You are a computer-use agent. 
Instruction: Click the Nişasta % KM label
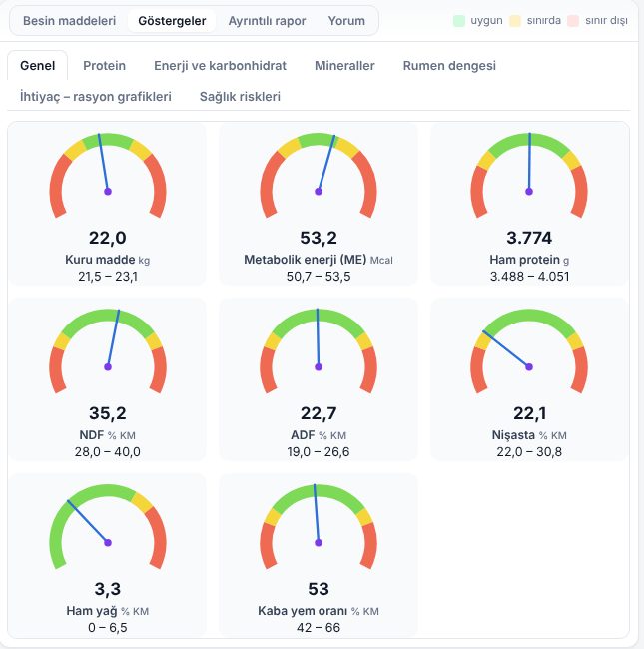[x=529, y=435]
